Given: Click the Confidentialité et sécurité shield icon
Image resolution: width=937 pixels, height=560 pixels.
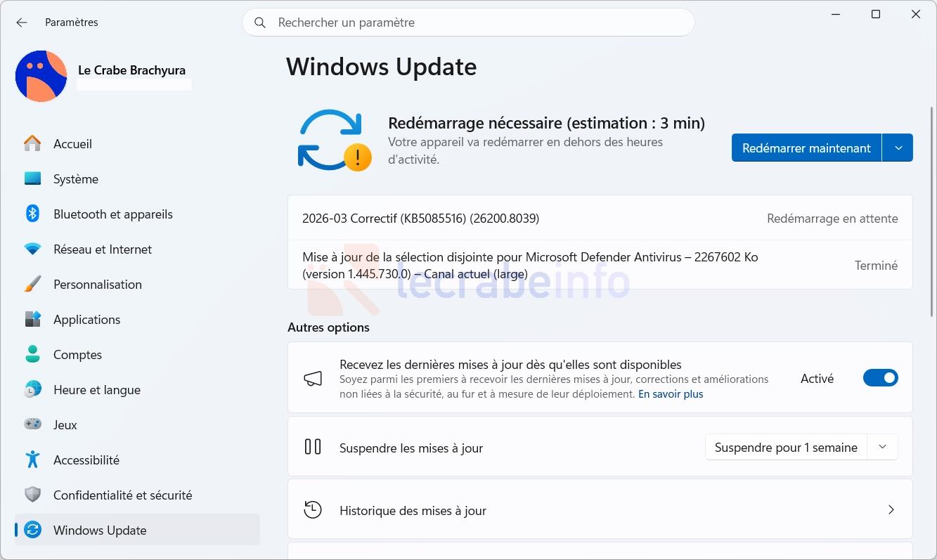Looking at the screenshot, I should 32,495.
